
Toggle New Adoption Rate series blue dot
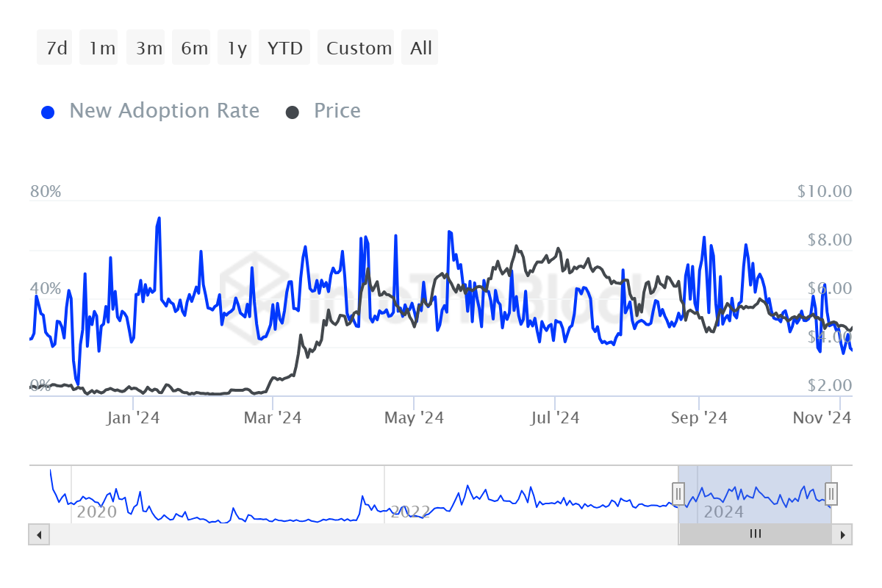(x=49, y=112)
